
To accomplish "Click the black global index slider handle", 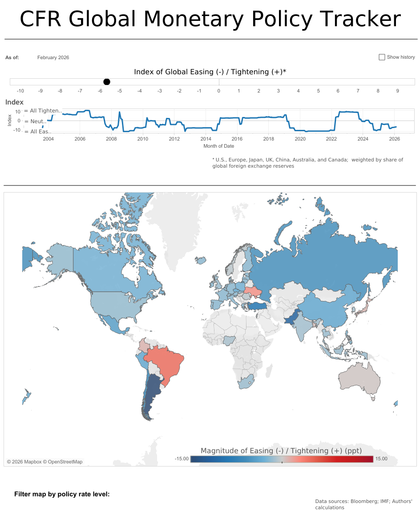I will tap(107, 82).
